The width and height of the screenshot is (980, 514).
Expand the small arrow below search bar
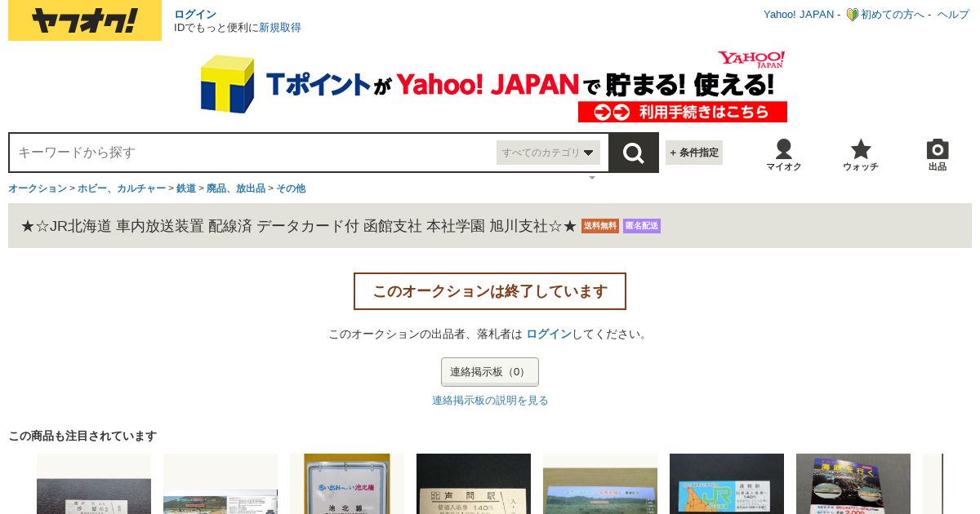592,178
